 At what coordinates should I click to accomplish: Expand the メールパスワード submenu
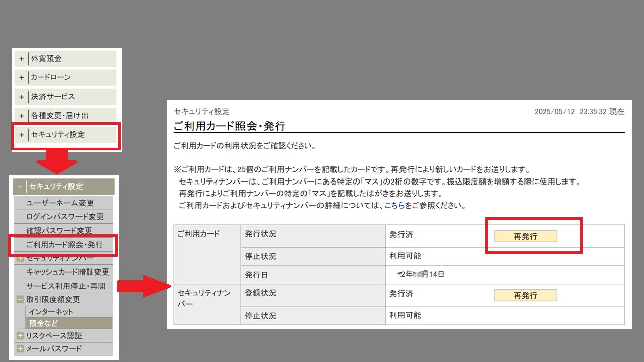(x=20, y=349)
